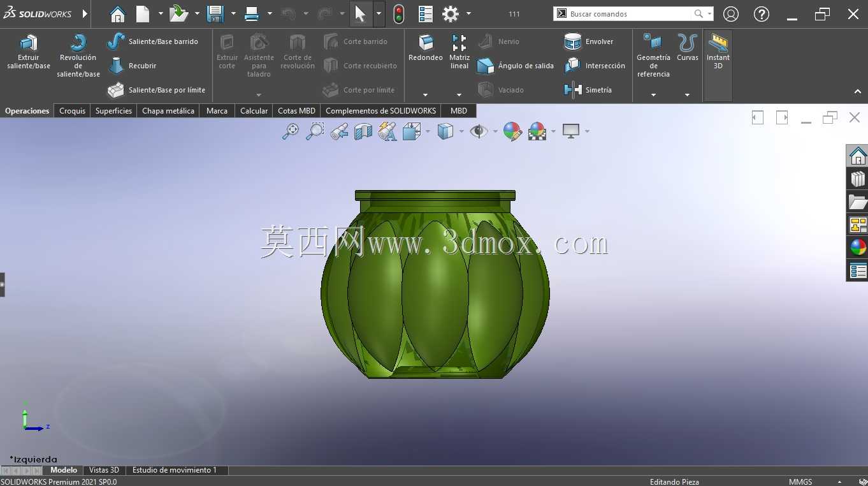Click the Select arrow cursor tool
The width and height of the screenshot is (868, 486).
coord(361,14)
